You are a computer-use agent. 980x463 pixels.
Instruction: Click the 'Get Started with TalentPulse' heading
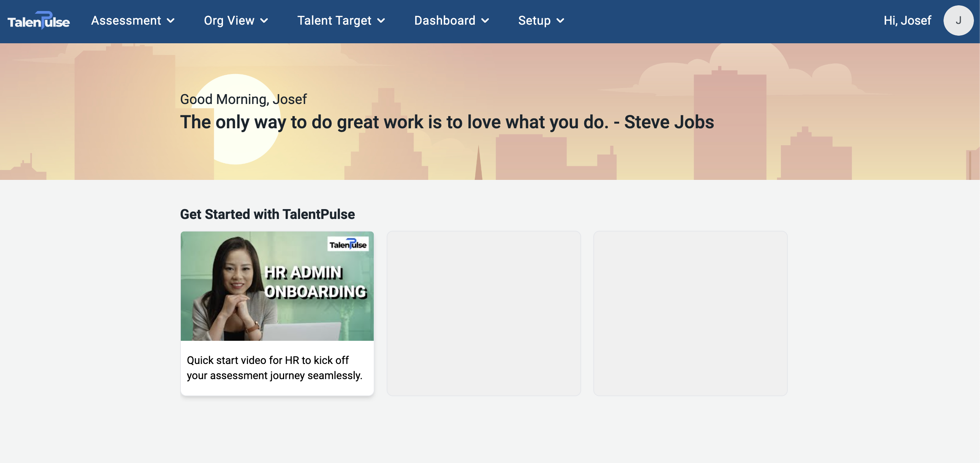(267, 214)
